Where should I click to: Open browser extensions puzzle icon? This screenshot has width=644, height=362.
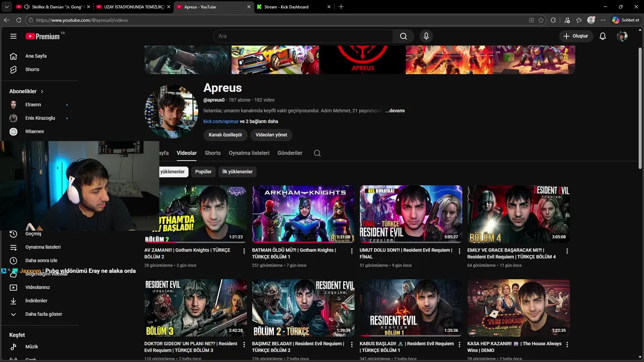pyautogui.click(x=553, y=20)
